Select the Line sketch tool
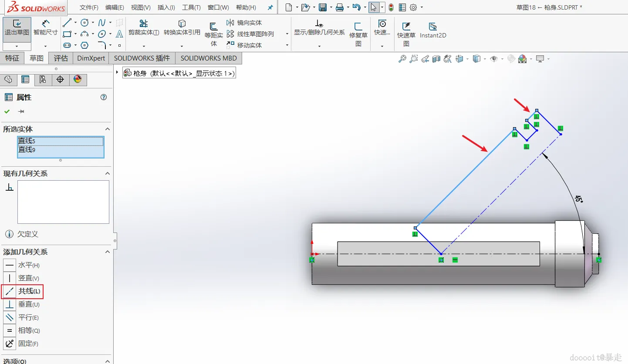Image resolution: width=628 pixels, height=364 pixels. (x=67, y=23)
